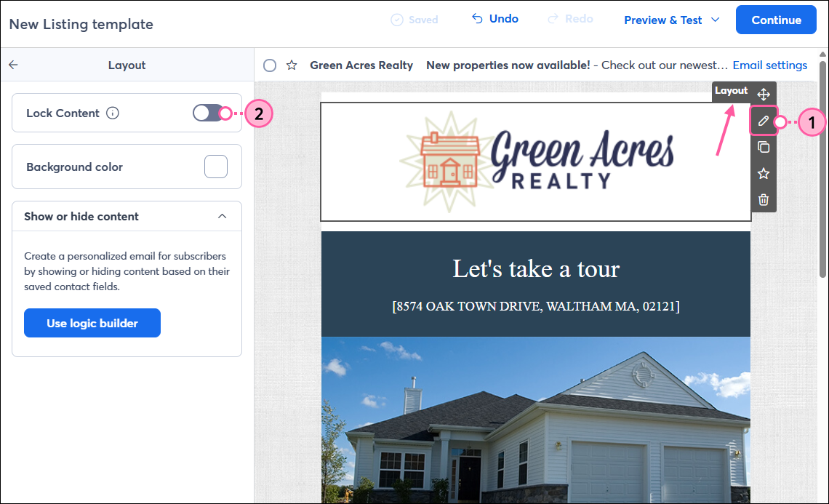This screenshot has height=504, width=829.
Task: Click the Continue button
Action: tap(776, 20)
